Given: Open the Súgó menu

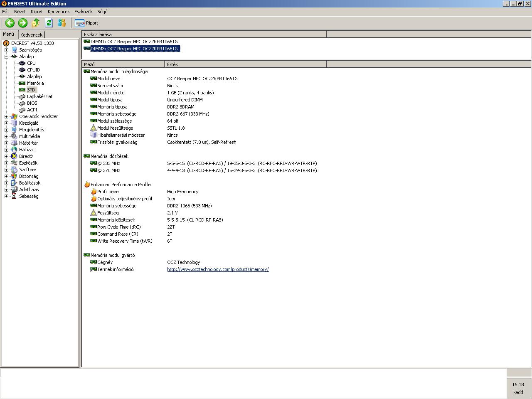Looking at the screenshot, I should (x=102, y=12).
